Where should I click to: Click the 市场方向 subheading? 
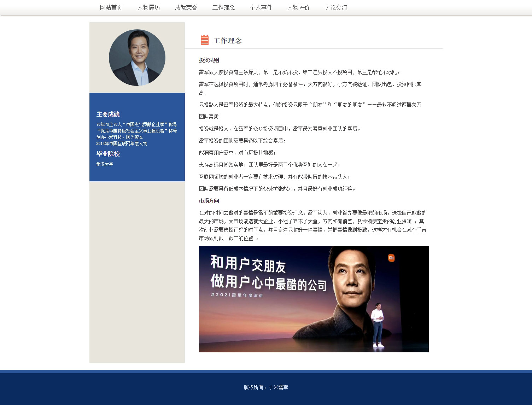209,201
